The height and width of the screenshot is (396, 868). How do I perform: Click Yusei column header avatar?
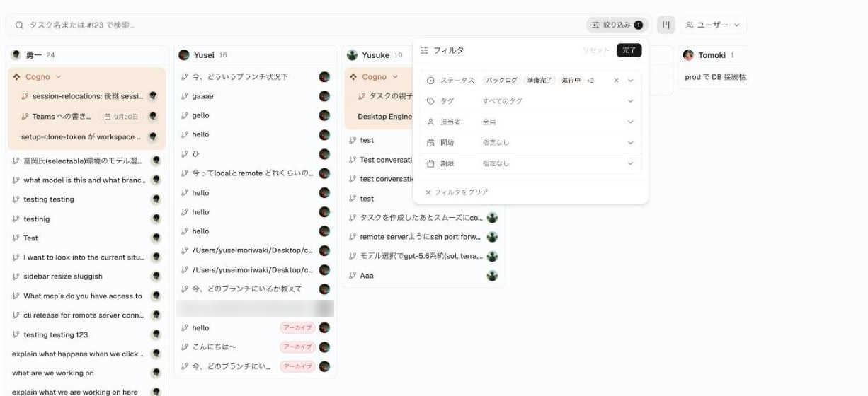tap(184, 55)
